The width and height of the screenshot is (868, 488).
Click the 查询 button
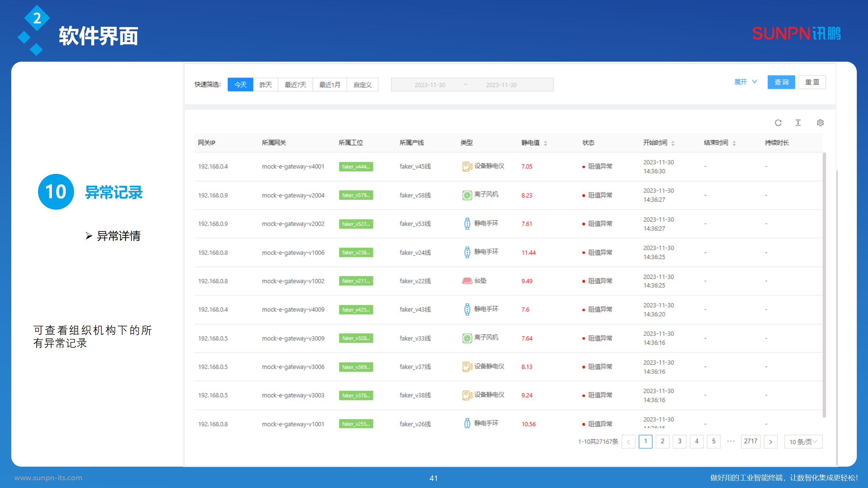(x=781, y=82)
